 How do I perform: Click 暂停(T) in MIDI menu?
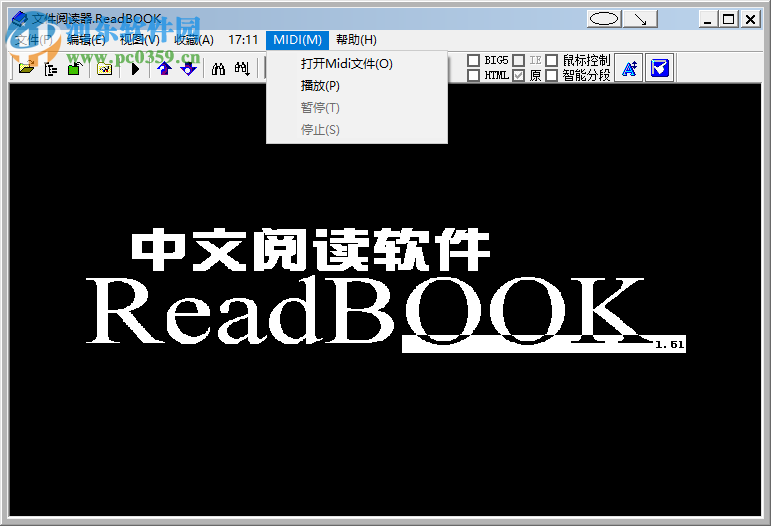(357, 108)
